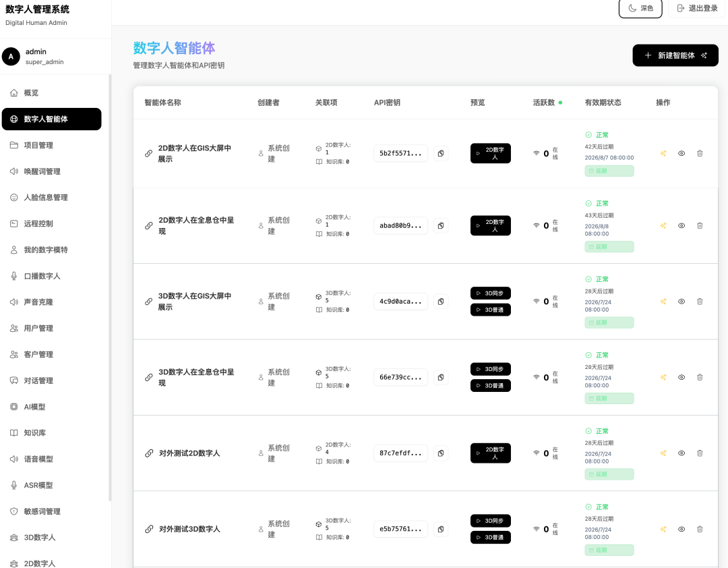Click 延期 for expiry 2026/8/7

[x=609, y=171]
